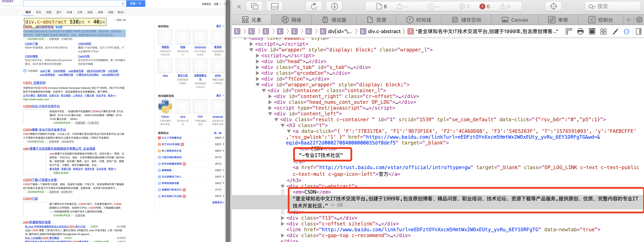Select the 资讯 search category

coord(38,12)
